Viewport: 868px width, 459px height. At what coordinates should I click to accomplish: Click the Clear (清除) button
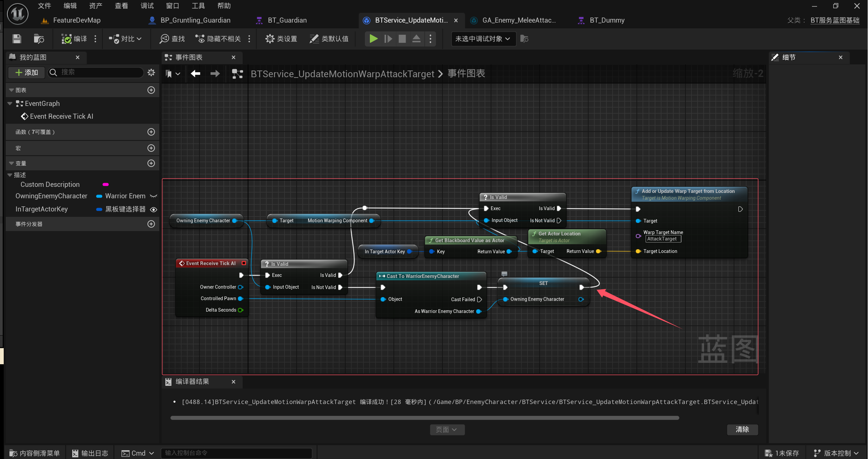click(x=742, y=429)
